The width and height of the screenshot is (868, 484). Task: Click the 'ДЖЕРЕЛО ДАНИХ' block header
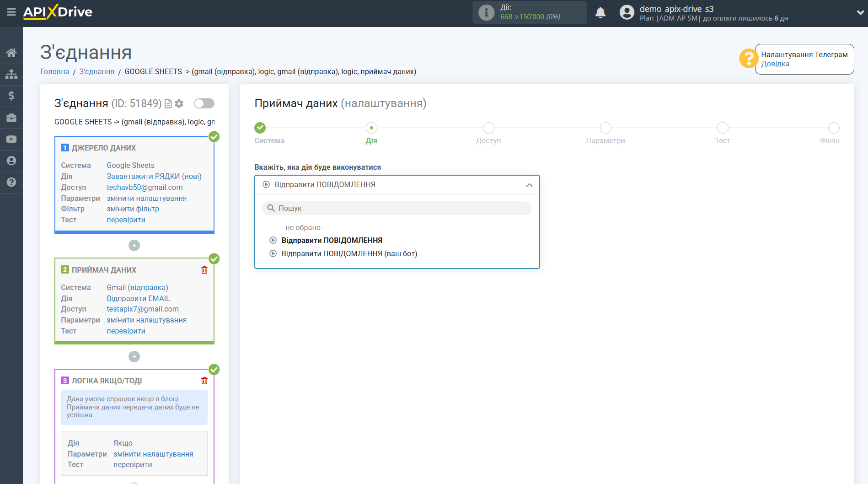point(104,148)
